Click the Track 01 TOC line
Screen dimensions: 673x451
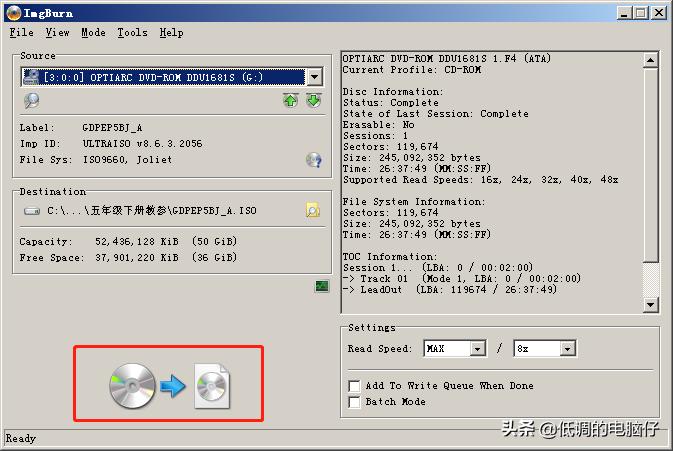(461, 278)
